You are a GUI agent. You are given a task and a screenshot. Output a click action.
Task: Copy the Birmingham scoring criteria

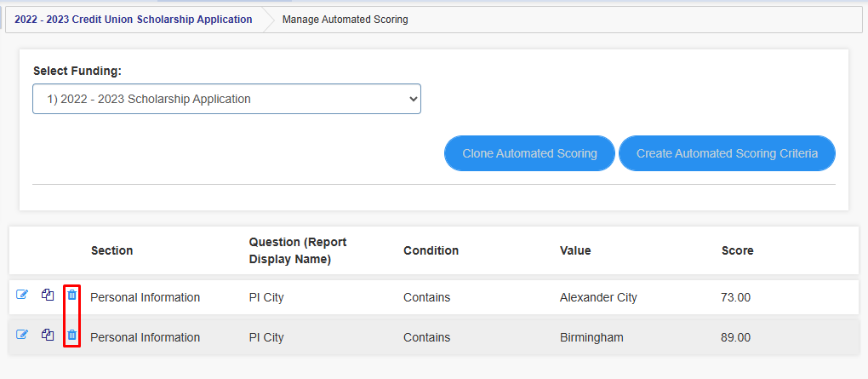[x=48, y=334]
